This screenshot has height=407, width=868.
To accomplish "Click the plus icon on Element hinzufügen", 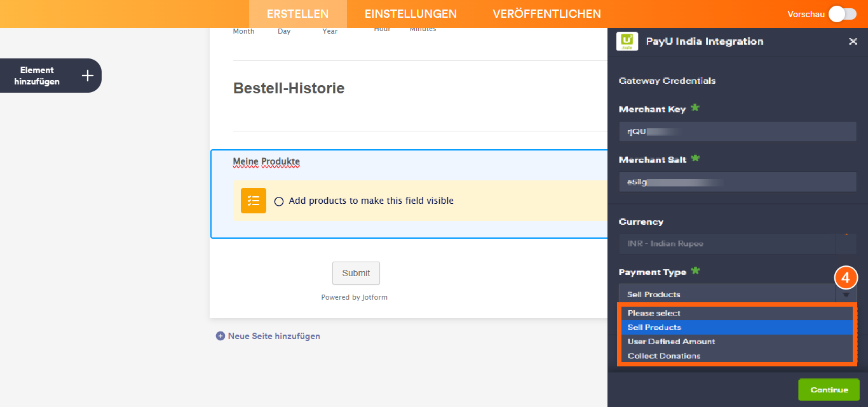I will click(x=87, y=75).
